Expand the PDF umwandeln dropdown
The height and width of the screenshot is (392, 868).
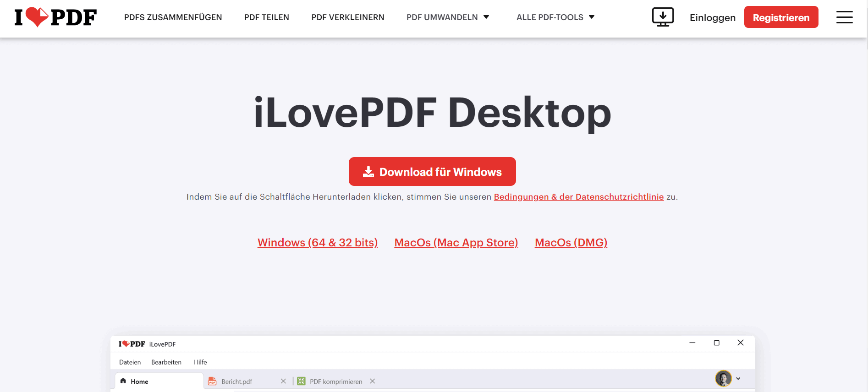click(x=448, y=17)
